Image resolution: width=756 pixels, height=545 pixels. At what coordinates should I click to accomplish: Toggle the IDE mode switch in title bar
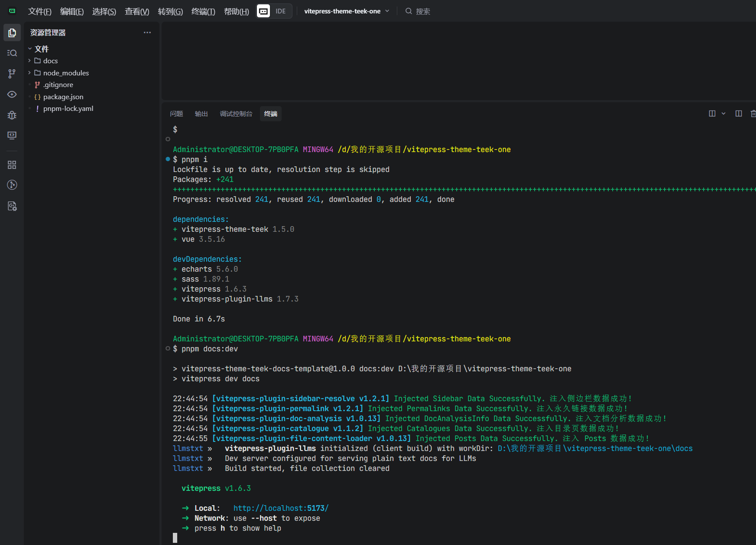(x=274, y=11)
